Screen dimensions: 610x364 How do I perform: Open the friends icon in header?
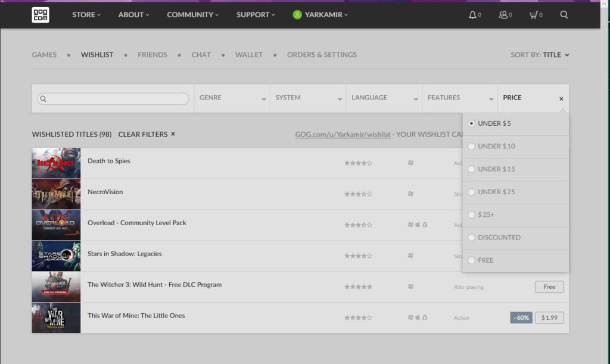tap(503, 15)
